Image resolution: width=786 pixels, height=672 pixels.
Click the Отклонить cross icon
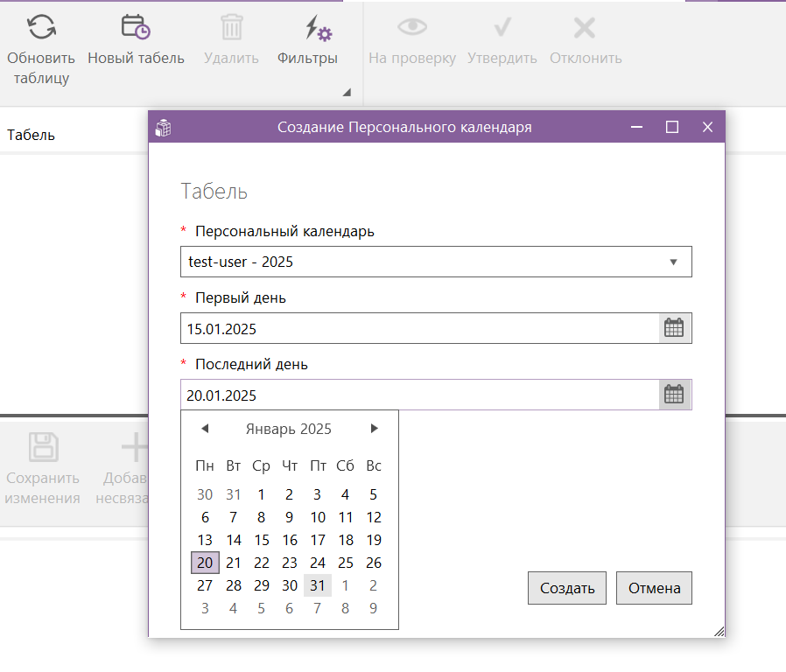pyautogui.click(x=585, y=27)
